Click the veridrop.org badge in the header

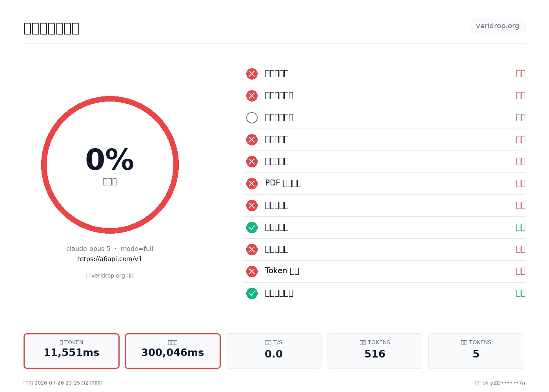(x=498, y=26)
